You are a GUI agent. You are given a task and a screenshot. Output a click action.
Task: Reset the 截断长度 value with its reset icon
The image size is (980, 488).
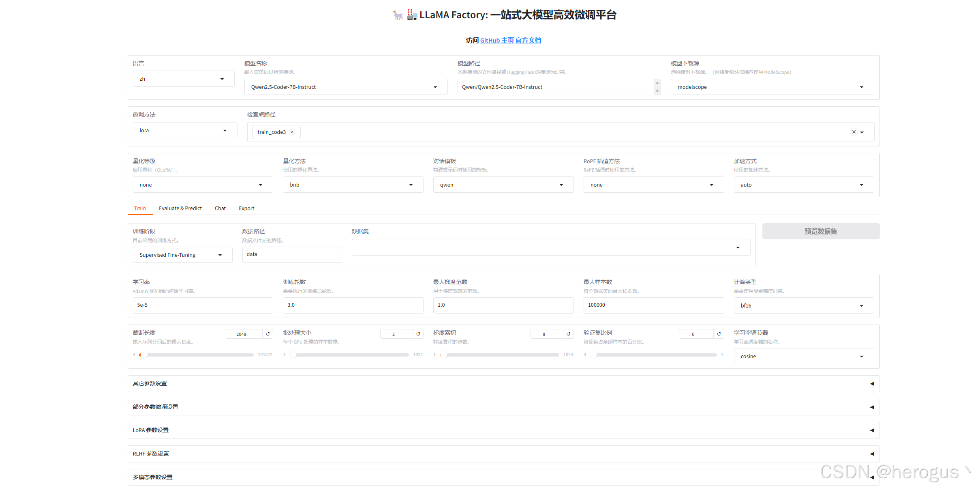(267, 334)
